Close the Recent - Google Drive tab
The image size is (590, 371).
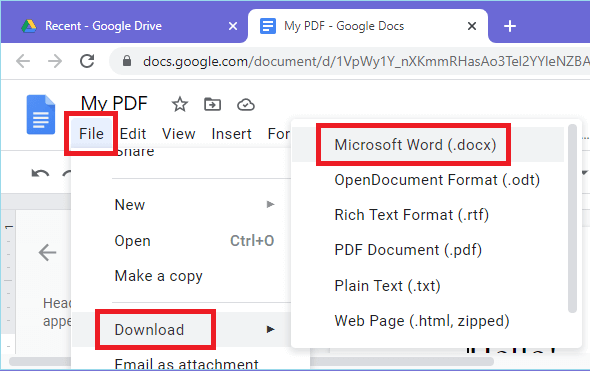coord(233,26)
